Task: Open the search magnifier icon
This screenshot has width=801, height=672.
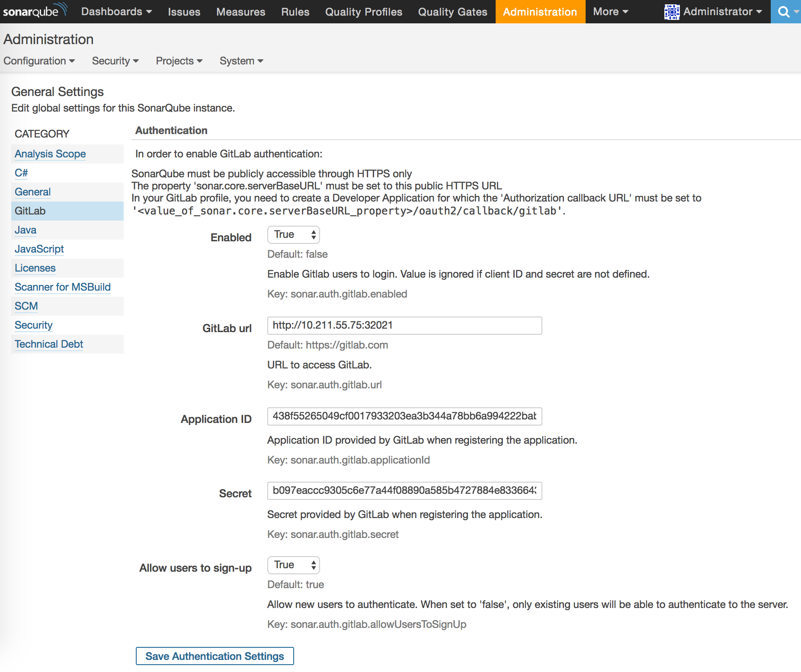Action: (x=784, y=12)
